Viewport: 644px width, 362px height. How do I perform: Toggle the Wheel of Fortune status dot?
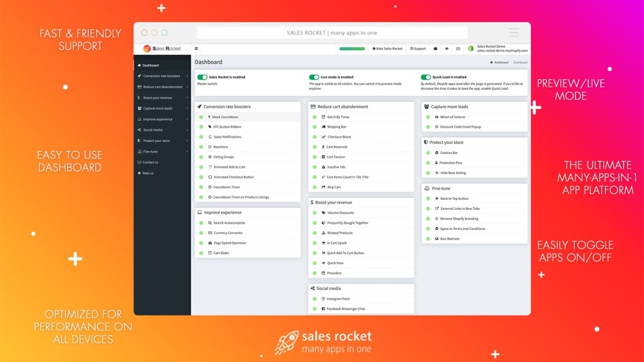click(428, 117)
